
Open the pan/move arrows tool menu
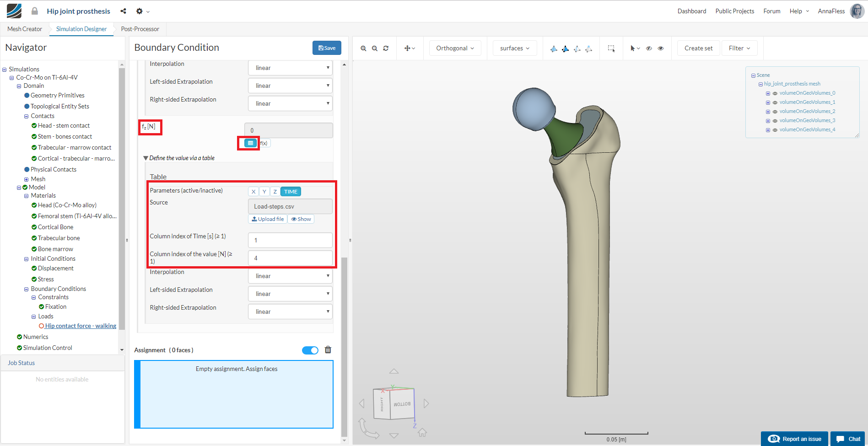pos(410,48)
